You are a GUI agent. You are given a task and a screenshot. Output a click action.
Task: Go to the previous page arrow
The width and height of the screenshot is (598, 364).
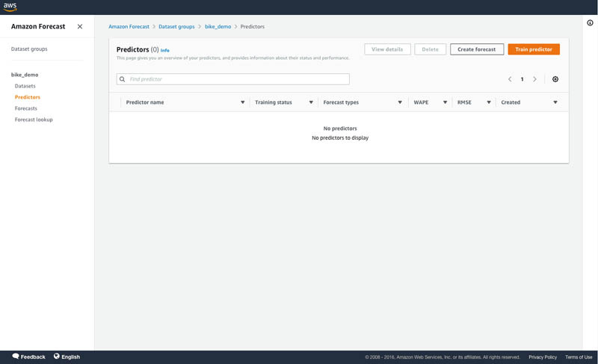pos(510,79)
